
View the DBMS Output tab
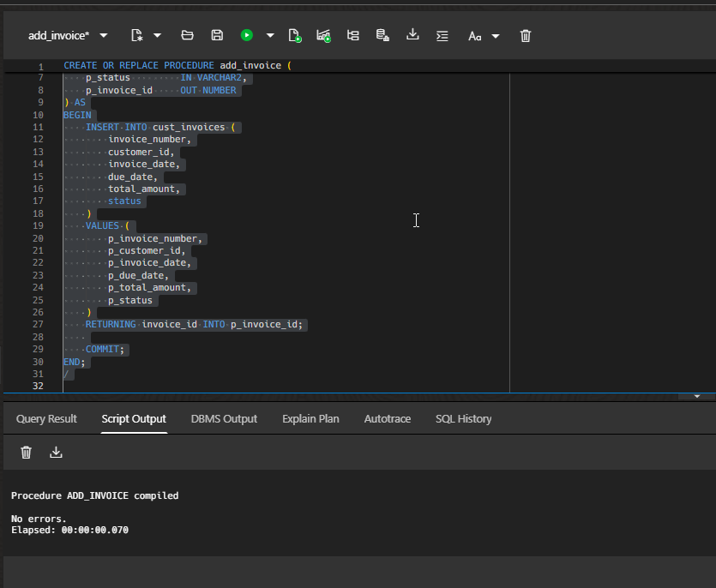coord(224,419)
